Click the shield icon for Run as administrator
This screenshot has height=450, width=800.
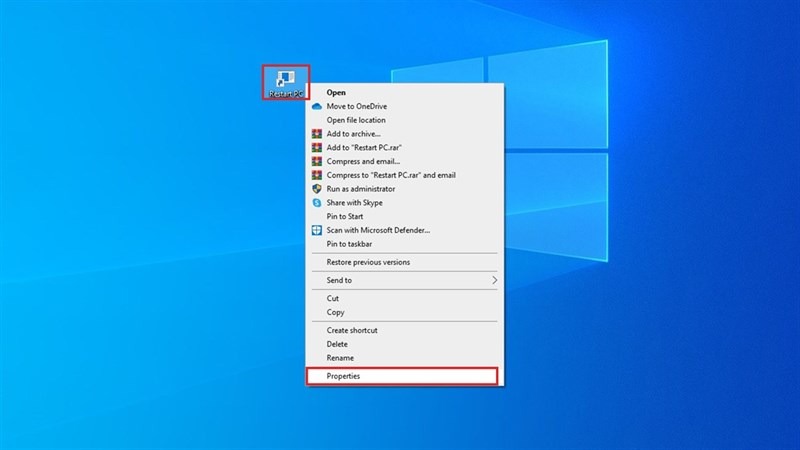(317, 189)
